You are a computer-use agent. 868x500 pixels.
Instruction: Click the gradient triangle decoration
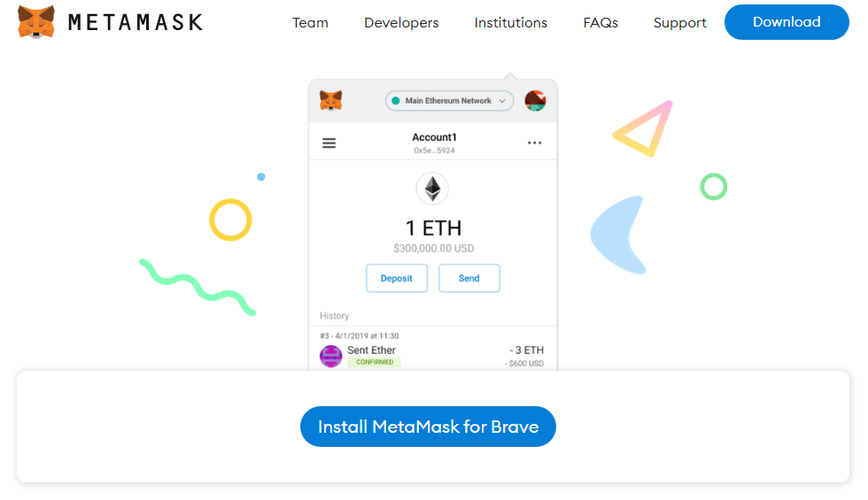pos(643,129)
